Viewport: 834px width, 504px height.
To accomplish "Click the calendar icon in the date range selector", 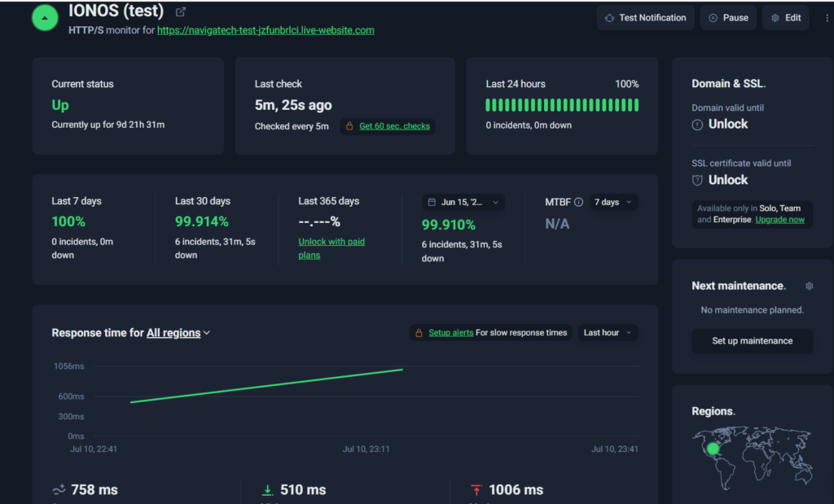I will pyautogui.click(x=432, y=202).
